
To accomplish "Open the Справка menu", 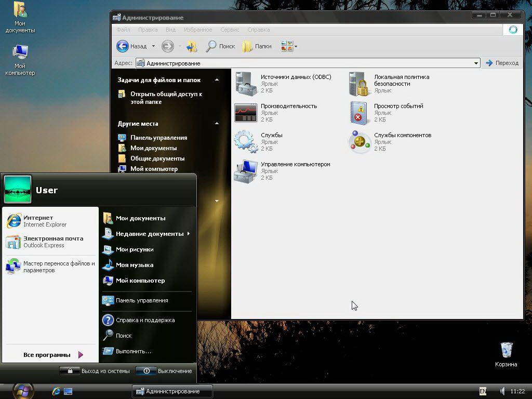I will [259, 30].
